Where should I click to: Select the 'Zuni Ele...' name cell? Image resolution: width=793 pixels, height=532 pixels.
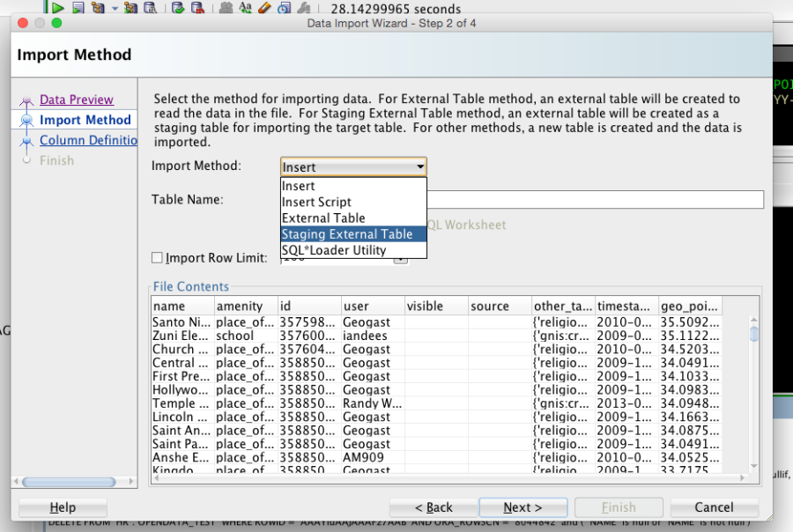[182, 336]
